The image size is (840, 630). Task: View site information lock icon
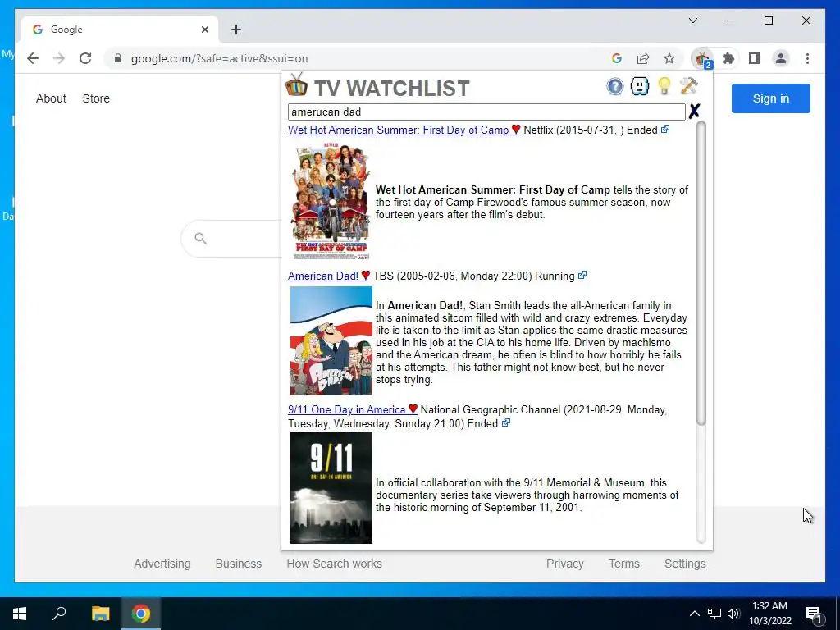118,58
